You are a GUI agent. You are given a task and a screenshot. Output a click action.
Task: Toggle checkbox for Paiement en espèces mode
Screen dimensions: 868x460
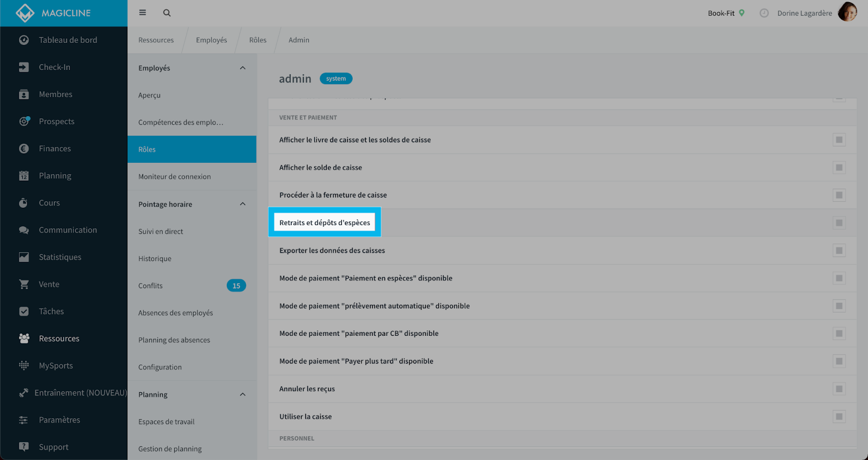839,278
